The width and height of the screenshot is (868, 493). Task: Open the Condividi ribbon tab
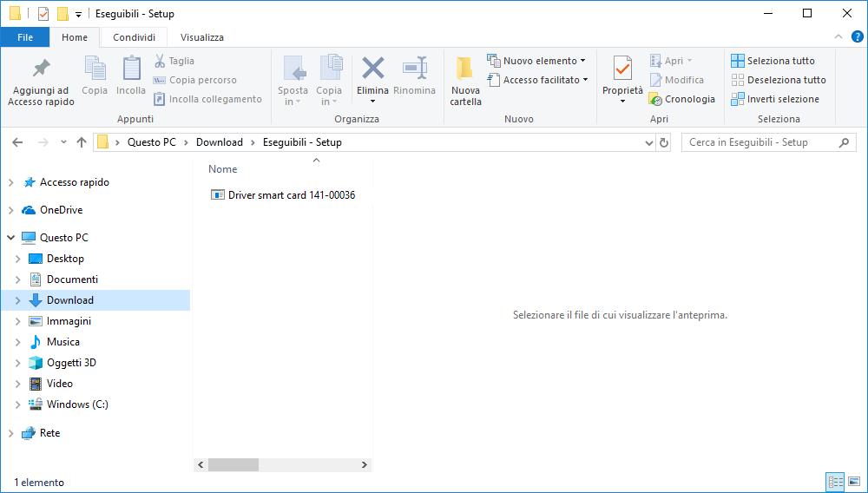pyautogui.click(x=134, y=37)
